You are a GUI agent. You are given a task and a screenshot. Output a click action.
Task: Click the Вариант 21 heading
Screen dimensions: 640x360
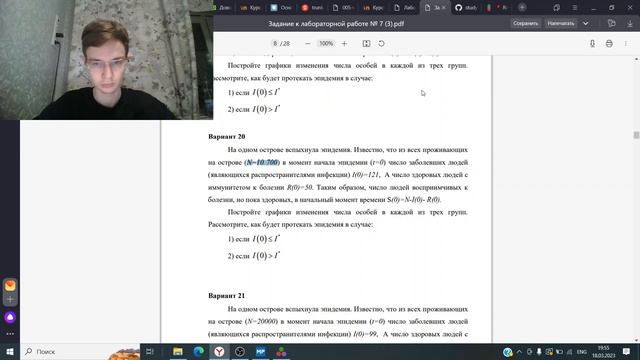pos(227,296)
